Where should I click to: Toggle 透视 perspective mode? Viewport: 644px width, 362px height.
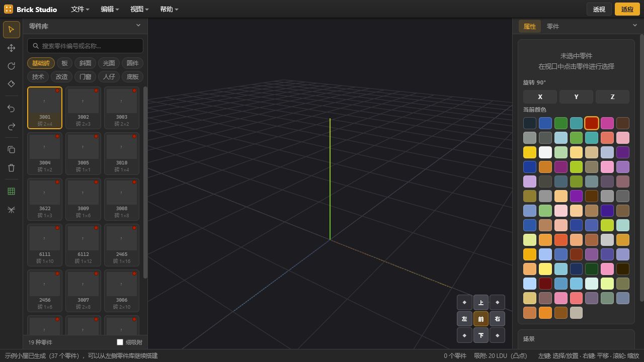(x=599, y=9)
